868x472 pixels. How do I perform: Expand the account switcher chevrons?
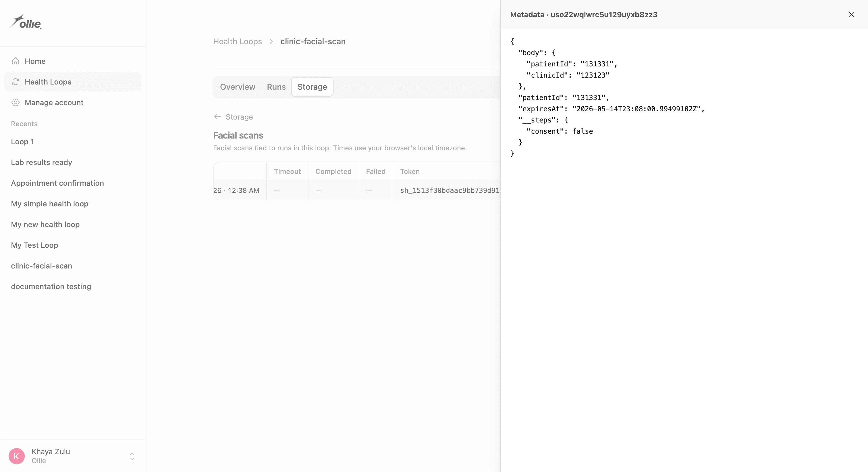(x=132, y=456)
